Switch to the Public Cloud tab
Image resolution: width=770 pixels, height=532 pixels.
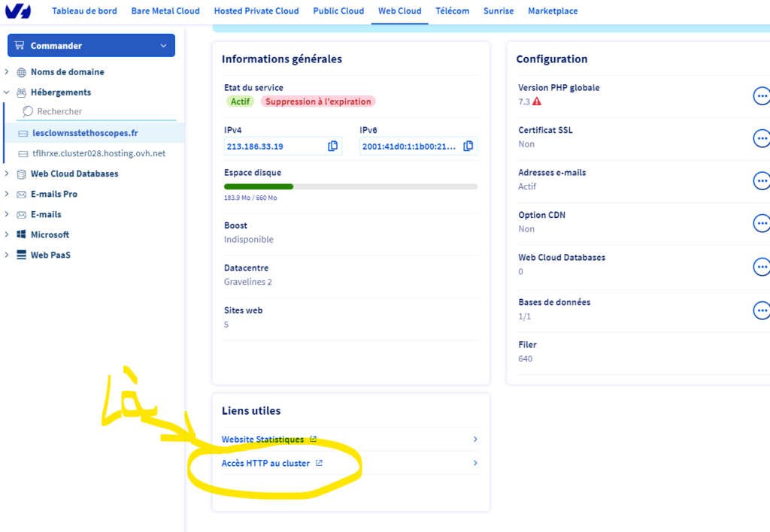pos(338,11)
